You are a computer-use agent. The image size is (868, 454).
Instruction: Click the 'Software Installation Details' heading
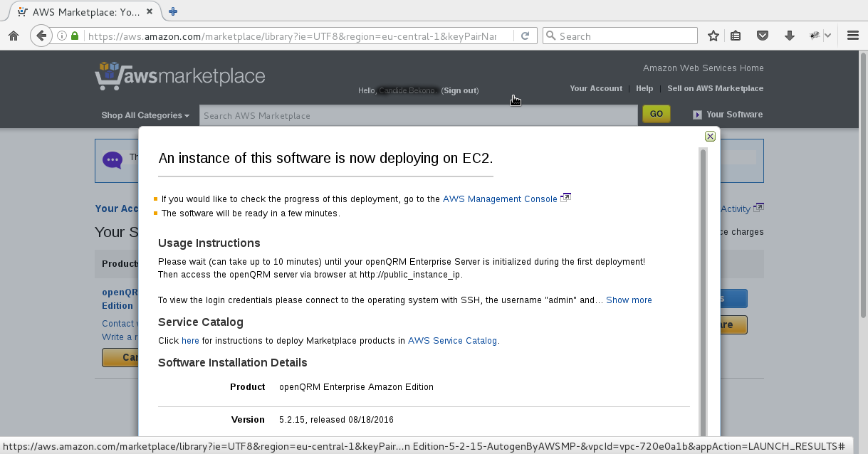[x=233, y=362]
